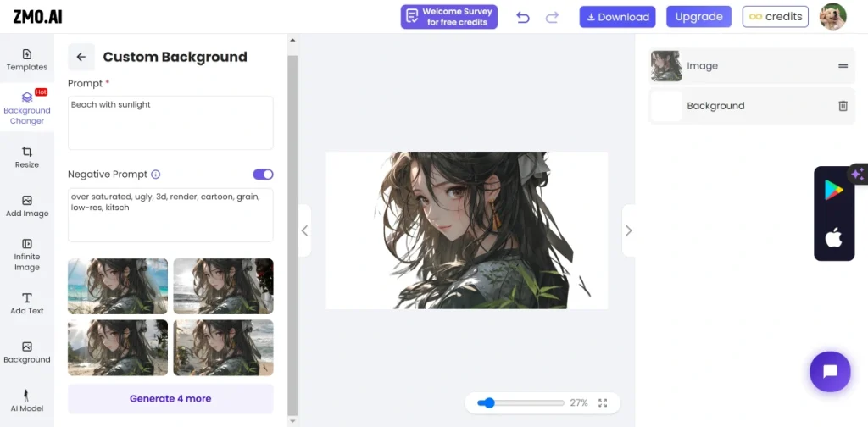Go to ZMO.AI home logo
The image size is (868, 427).
(x=37, y=17)
